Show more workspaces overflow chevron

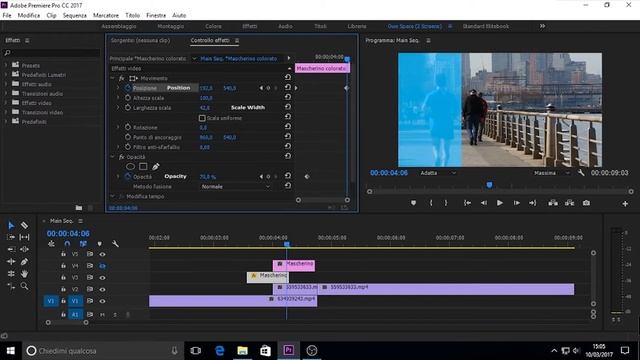click(542, 26)
